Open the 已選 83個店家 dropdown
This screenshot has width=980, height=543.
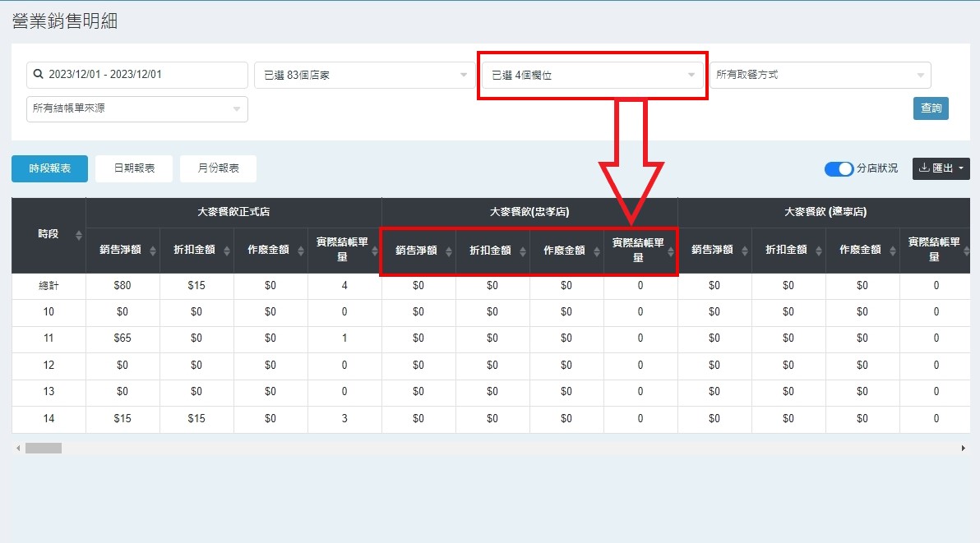click(x=360, y=76)
